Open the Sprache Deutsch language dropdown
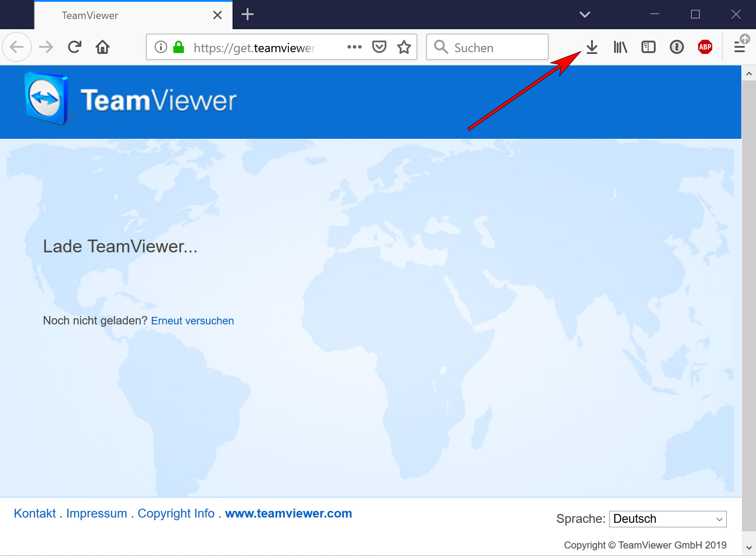The width and height of the screenshot is (756, 556). point(668,519)
